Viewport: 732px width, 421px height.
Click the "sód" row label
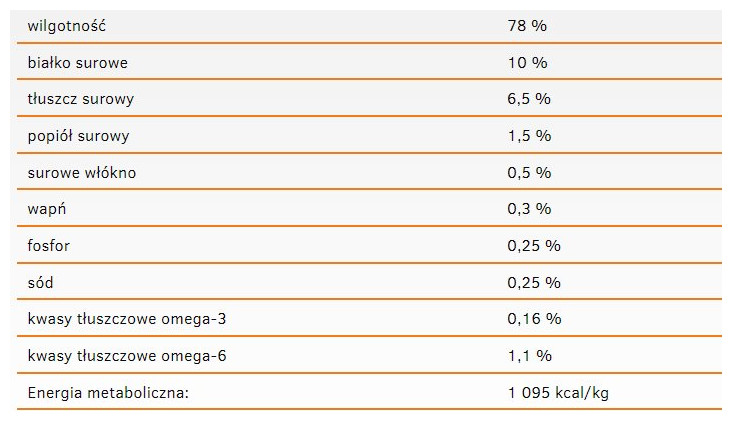tap(41, 283)
